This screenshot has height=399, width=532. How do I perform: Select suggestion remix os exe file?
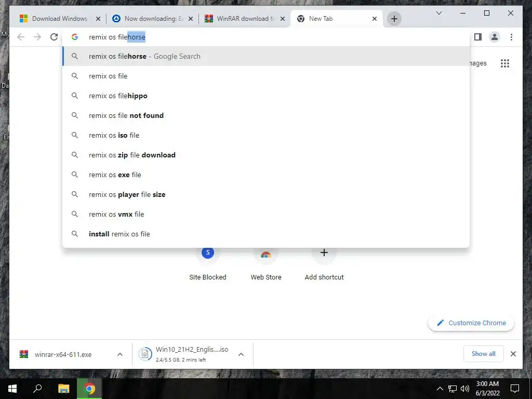266,175
